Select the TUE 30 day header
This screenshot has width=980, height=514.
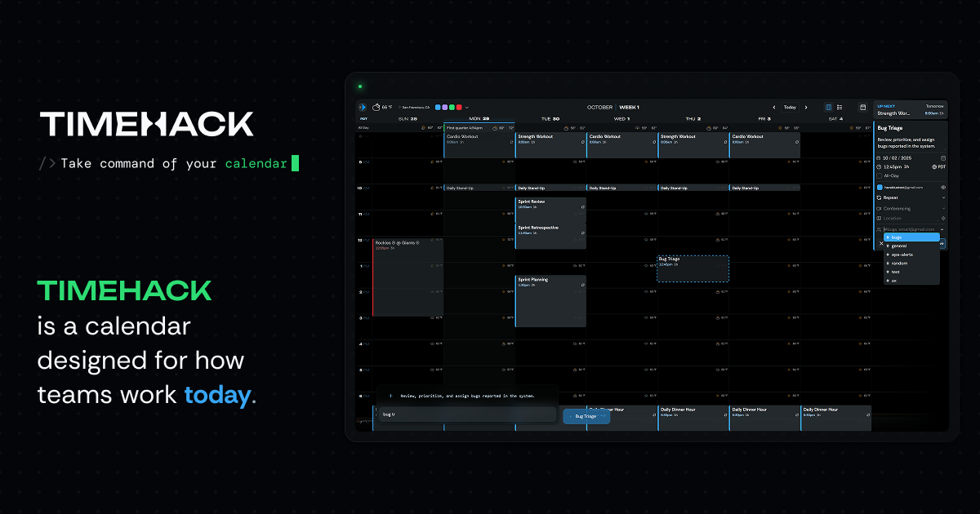[550, 119]
